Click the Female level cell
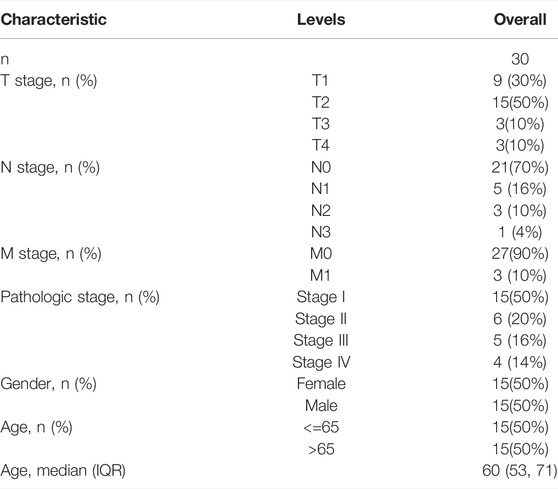Viewport: 558px width, 489px height. pos(321,384)
